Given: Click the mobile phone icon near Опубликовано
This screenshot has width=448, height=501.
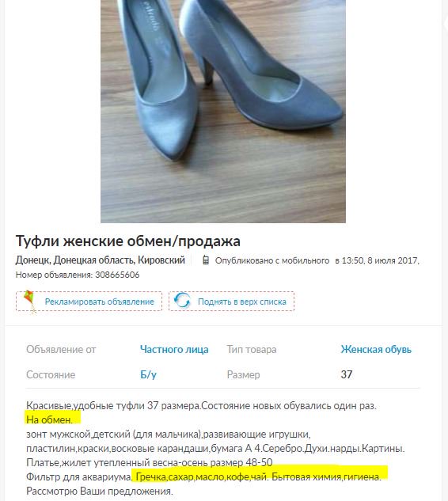Looking at the screenshot, I should pyautogui.click(x=206, y=260).
